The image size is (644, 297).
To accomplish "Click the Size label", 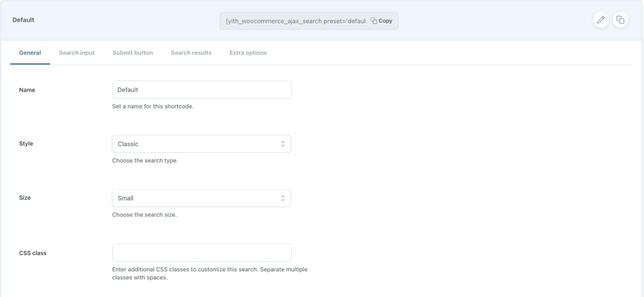I will tap(25, 198).
